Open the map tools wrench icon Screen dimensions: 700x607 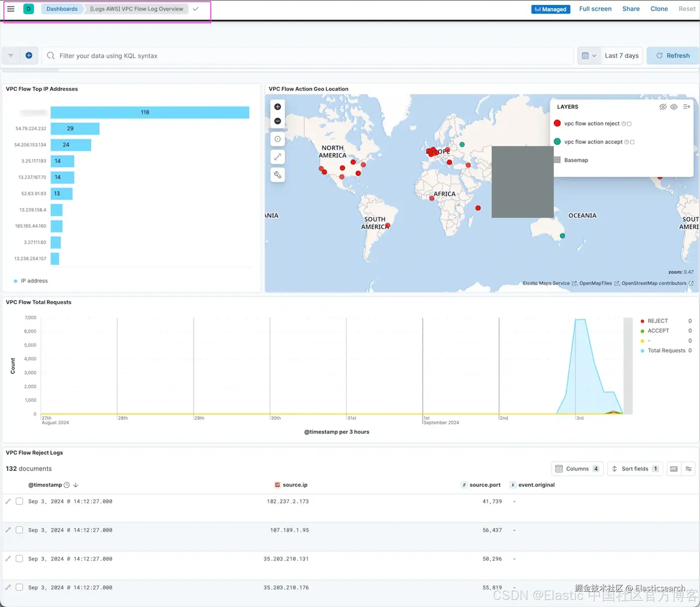(x=277, y=175)
